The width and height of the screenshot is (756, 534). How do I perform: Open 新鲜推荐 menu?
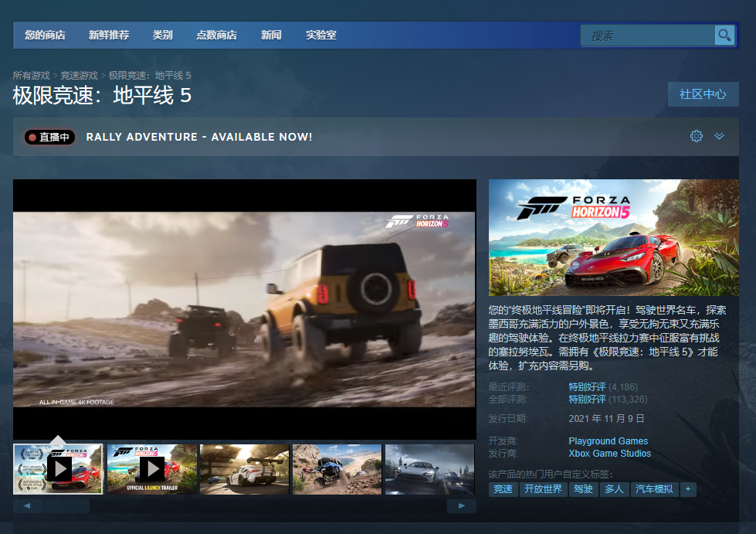109,36
